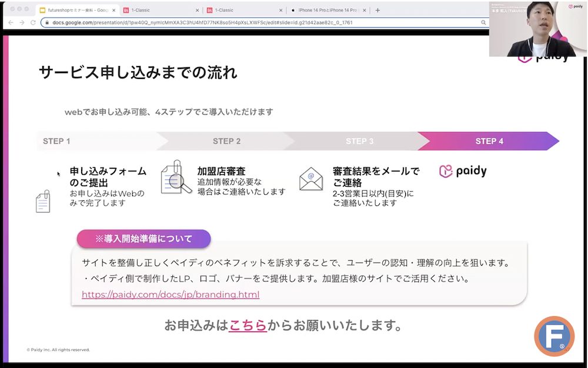Close the first 1-Classic tab
This screenshot has width=588, height=368.
point(197,10)
